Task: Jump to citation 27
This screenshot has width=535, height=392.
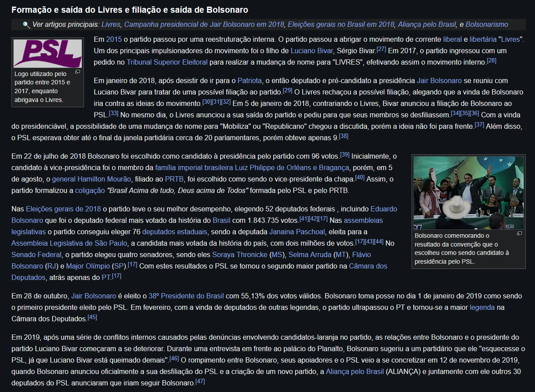Action: (381, 48)
